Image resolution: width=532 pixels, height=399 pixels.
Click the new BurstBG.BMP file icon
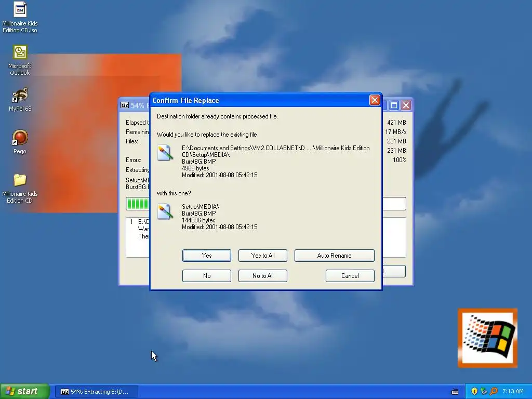tap(165, 211)
